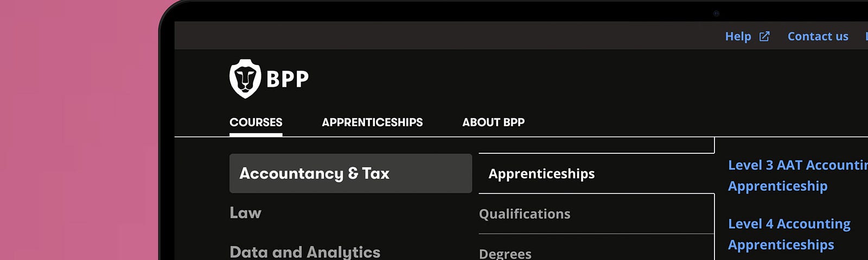This screenshot has width=868, height=260.
Task: Click the white underline below COURSES
Action: point(256,134)
